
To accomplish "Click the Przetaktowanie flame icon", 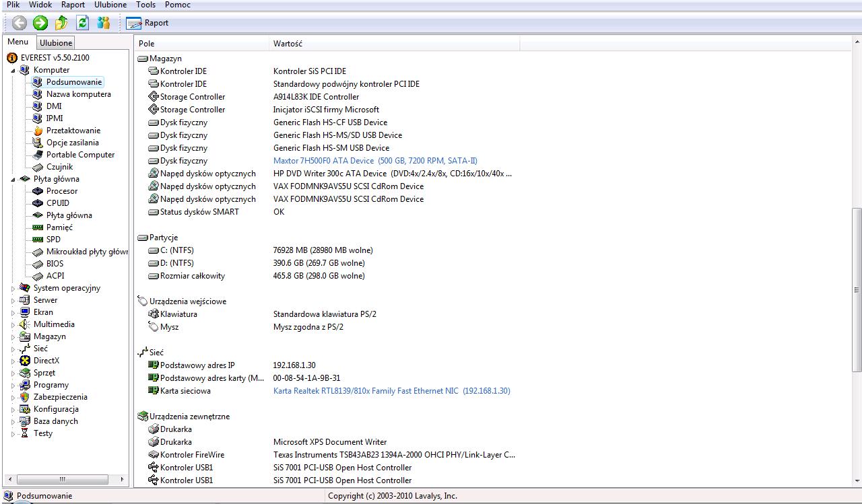I will (x=38, y=131).
